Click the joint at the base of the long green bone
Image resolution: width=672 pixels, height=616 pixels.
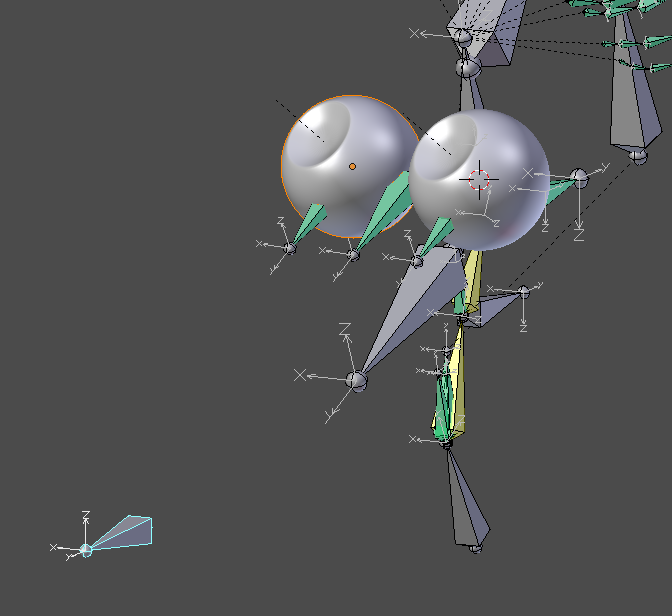point(353,255)
